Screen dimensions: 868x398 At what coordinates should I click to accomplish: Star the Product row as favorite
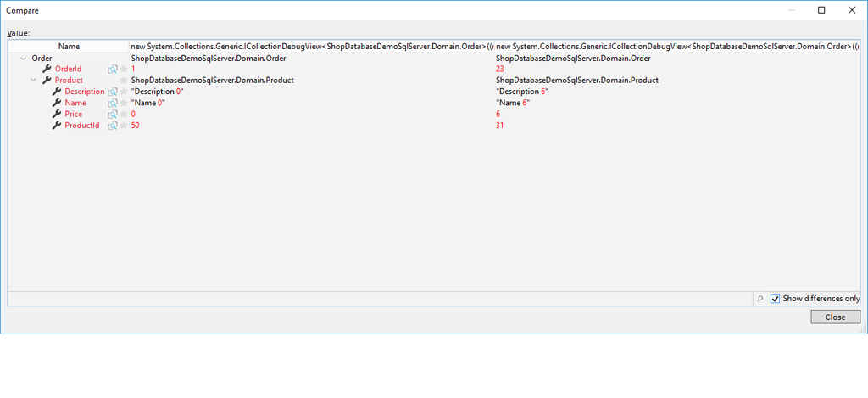(124, 81)
